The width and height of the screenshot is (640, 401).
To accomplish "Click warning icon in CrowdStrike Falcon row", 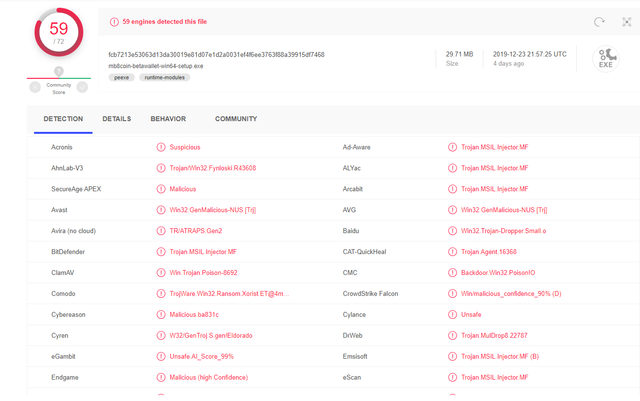I will click(452, 294).
